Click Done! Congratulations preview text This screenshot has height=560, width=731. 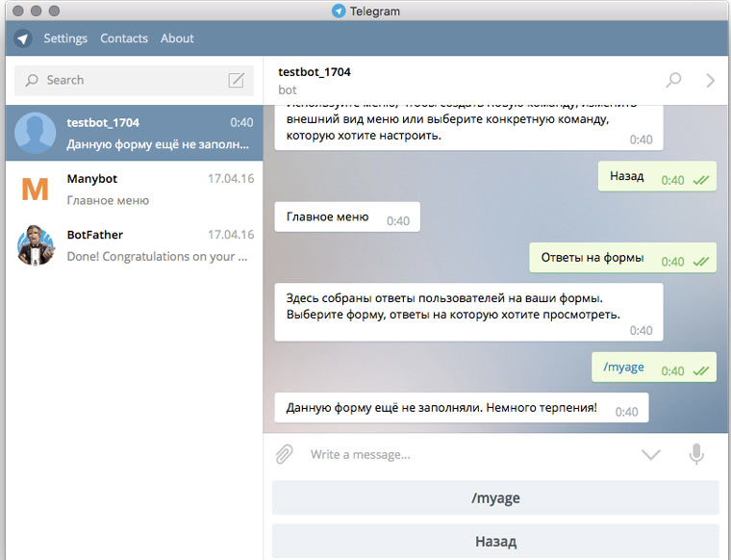point(157,257)
